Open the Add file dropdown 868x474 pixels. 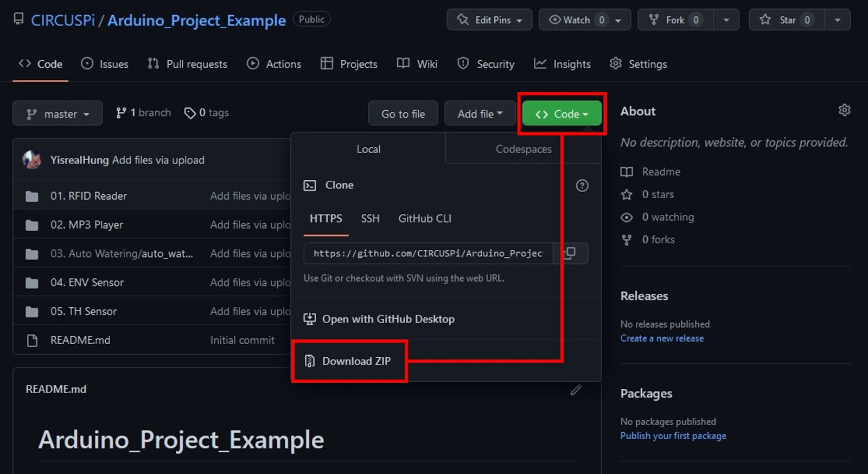(480, 113)
